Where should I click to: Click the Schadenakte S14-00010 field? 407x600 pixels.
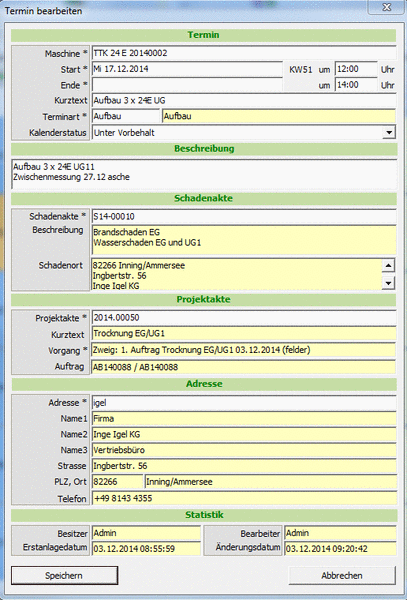click(244, 216)
